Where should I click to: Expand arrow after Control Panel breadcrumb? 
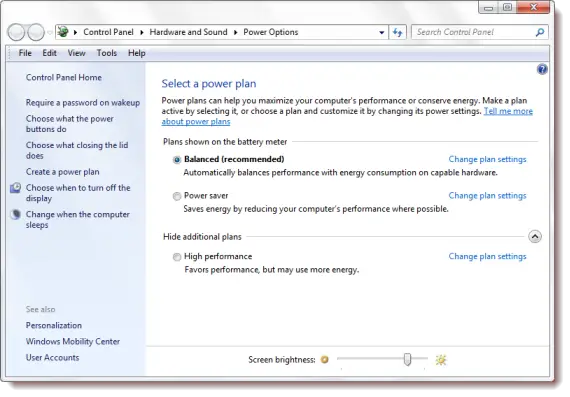pyautogui.click(x=142, y=32)
